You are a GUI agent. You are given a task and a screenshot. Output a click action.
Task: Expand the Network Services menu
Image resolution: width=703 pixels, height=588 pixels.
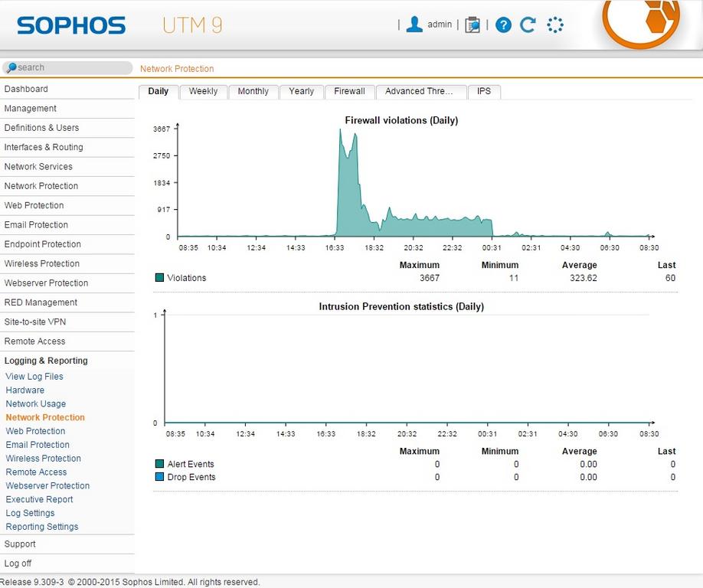point(67,167)
